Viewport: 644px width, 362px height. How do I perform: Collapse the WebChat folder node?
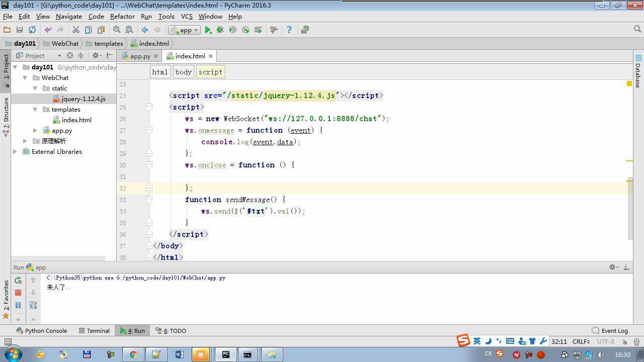(x=25, y=77)
